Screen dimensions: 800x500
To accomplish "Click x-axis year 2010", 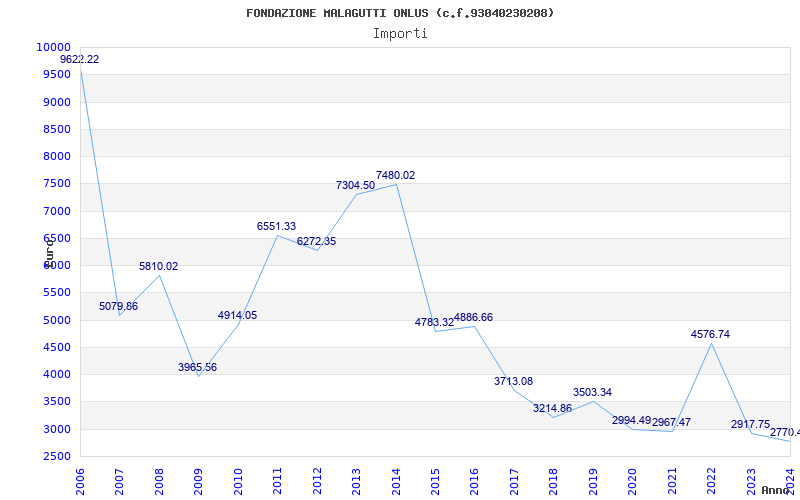I will point(238,482).
